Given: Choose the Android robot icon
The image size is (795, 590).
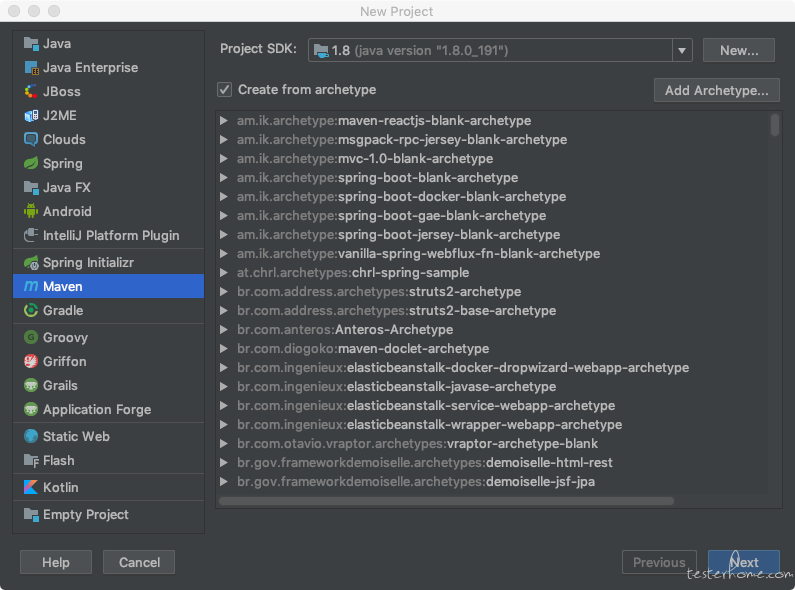Looking at the screenshot, I should click(31, 211).
